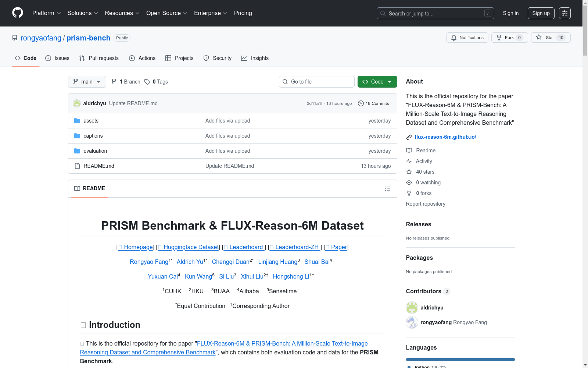Switch to the Insights tab

click(x=255, y=58)
